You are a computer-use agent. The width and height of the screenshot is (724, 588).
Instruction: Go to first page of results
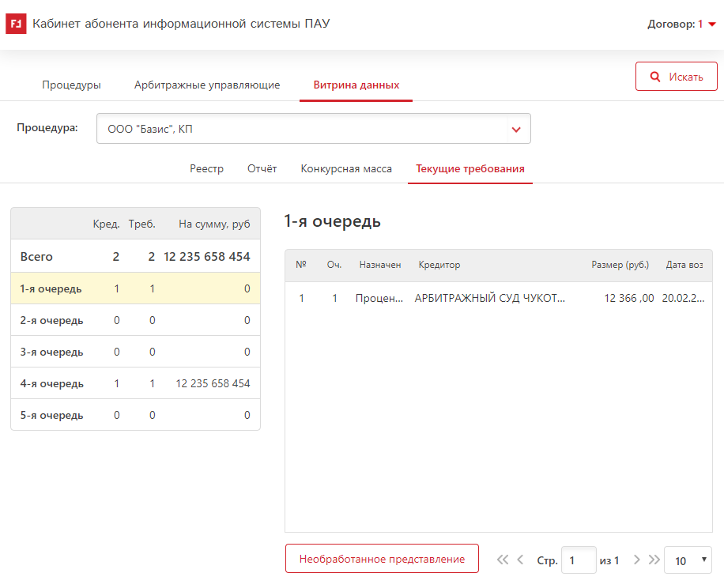(503, 560)
